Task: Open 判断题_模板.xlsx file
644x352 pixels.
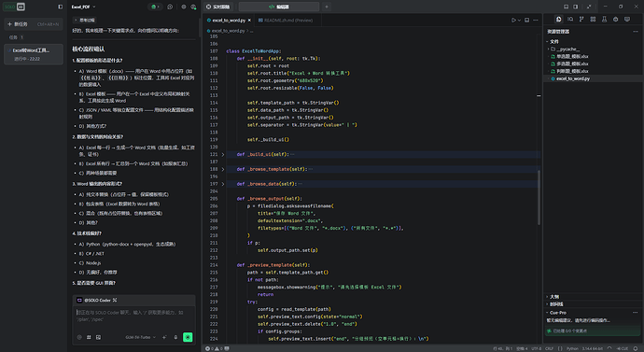Action: pyautogui.click(x=569, y=71)
